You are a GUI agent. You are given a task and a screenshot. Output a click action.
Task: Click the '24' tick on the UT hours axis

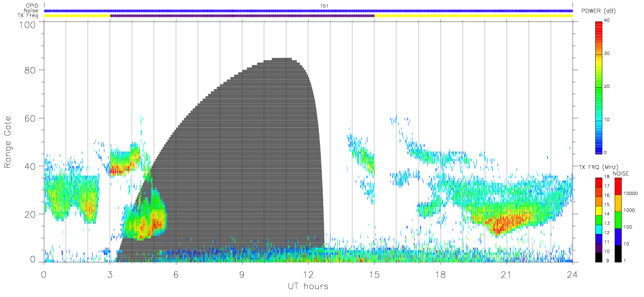click(572, 274)
